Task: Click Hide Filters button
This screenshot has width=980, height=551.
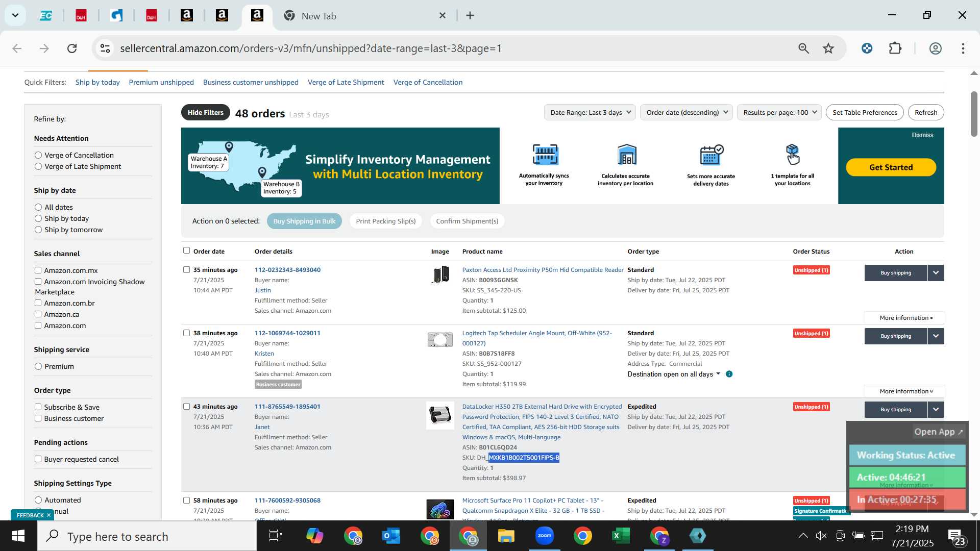Action: tap(206, 113)
